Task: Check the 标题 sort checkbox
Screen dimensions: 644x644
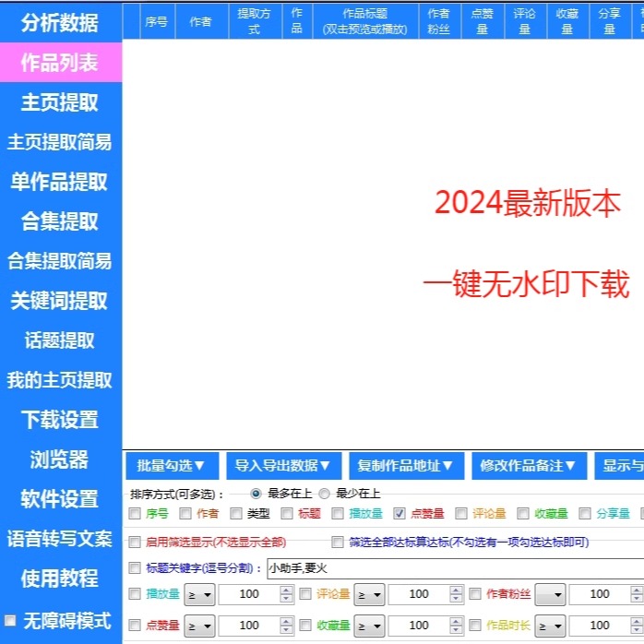Action: pyautogui.click(x=287, y=513)
